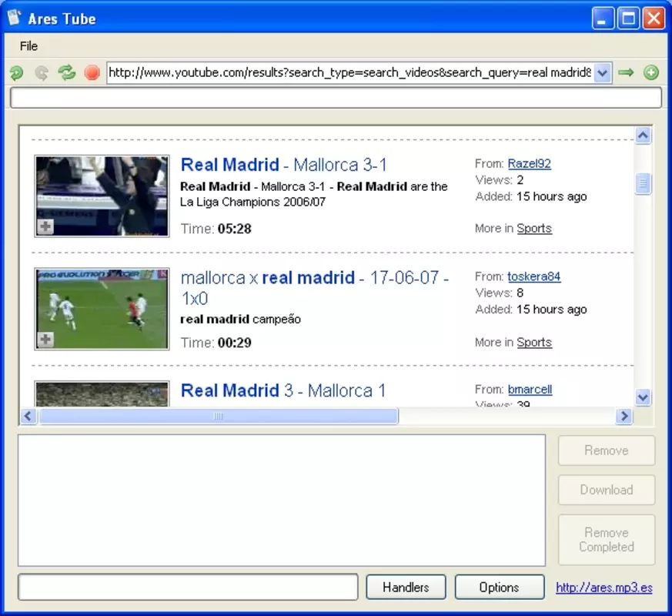The width and height of the screenshot is (672, 616).
Task: Click the 00:29 video duration text
Action: [x=235, y=343]
